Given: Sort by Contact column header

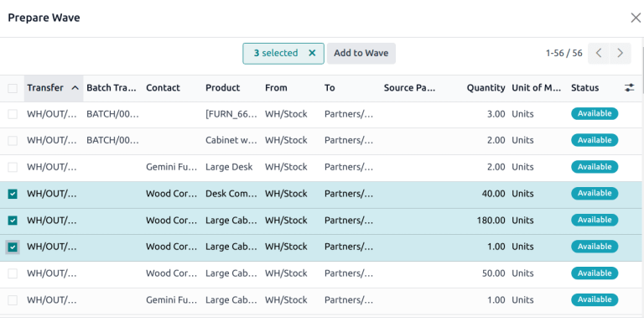Looking at the screenshot, I should click(x=163, y=87).
